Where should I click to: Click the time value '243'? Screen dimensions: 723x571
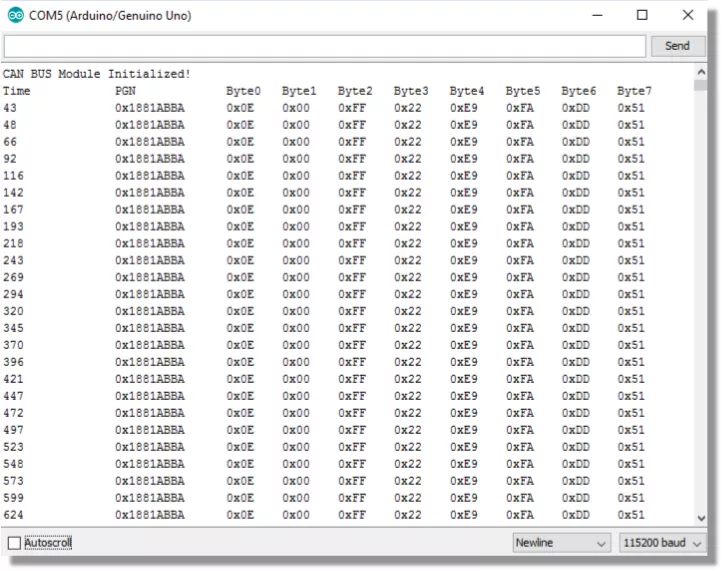(x=13, y=261)
